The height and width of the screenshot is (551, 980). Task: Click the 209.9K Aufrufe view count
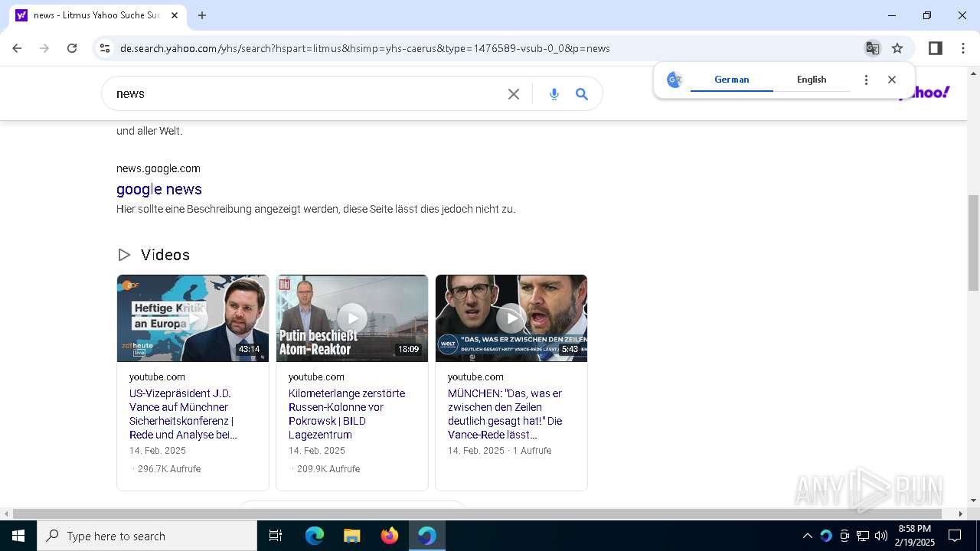click(x=328, y=469)
